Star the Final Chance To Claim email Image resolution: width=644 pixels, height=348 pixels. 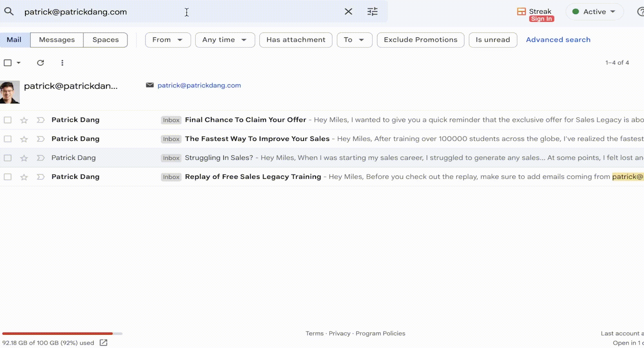pos(24,120)
